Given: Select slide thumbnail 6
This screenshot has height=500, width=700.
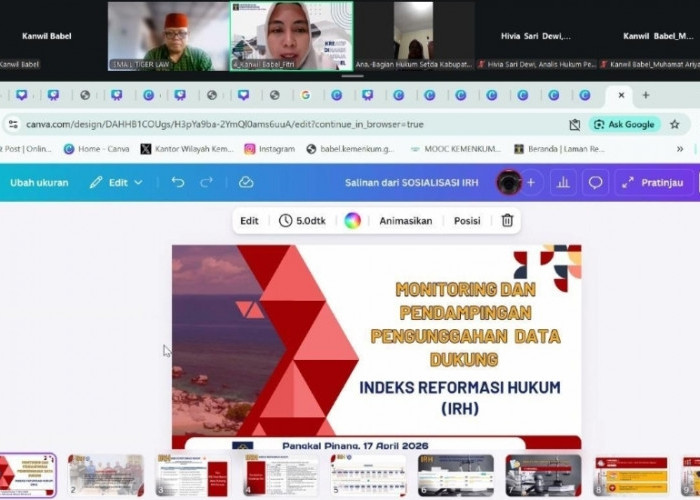Looking at the screenshot, I should (x=456, y=475).
